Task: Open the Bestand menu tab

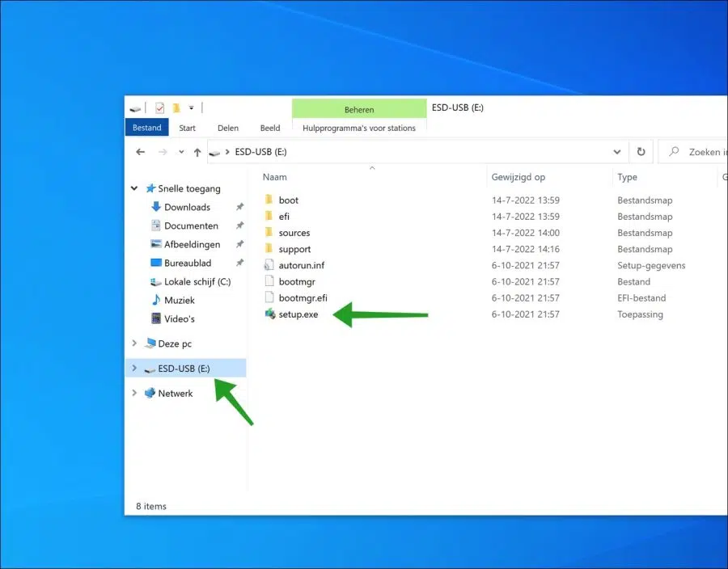Action: click(x=146, y=128)
